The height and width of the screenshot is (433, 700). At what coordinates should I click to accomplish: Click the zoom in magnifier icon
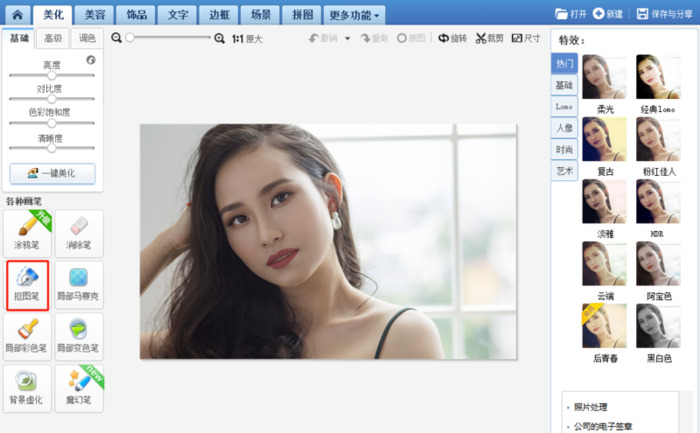click(219, 38)
